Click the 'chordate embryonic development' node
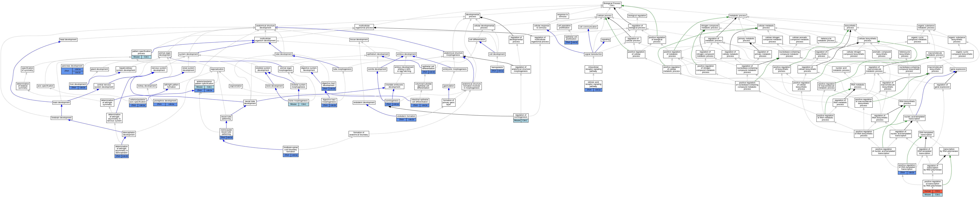This screenshot has width=980, height=198. click(x=394, y=86)
